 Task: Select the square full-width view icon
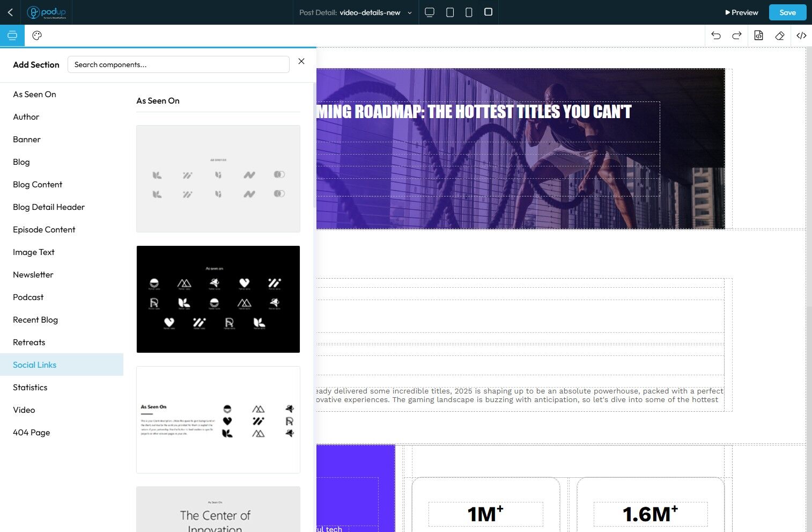(488, 12)
